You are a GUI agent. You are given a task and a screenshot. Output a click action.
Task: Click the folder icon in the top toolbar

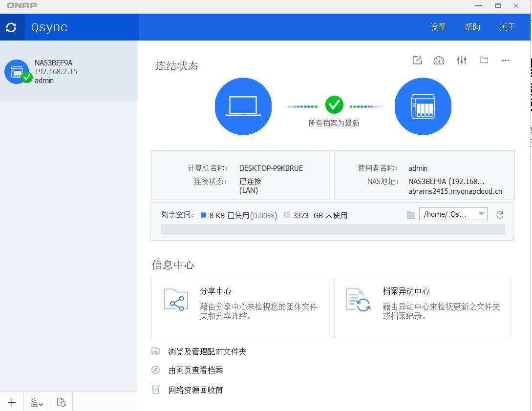coord(484,60)
